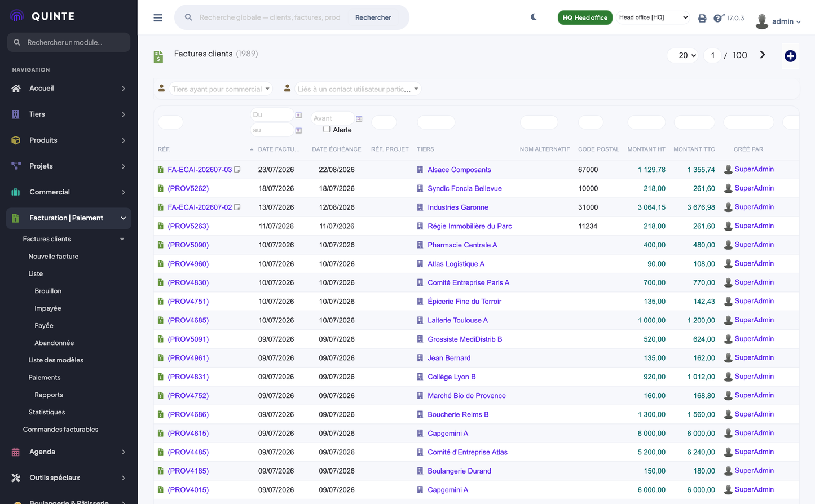Expand Tiers menu chevron
The height and width of the screenshot is (504, 815).
124,114
